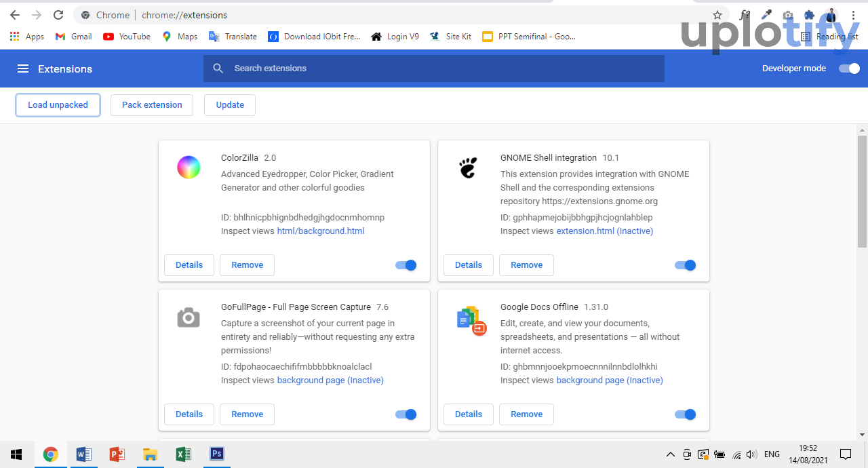This screenshot has height=468, width=868.
Task: Click the GNOME footprint extension icon
Action: 468,167
